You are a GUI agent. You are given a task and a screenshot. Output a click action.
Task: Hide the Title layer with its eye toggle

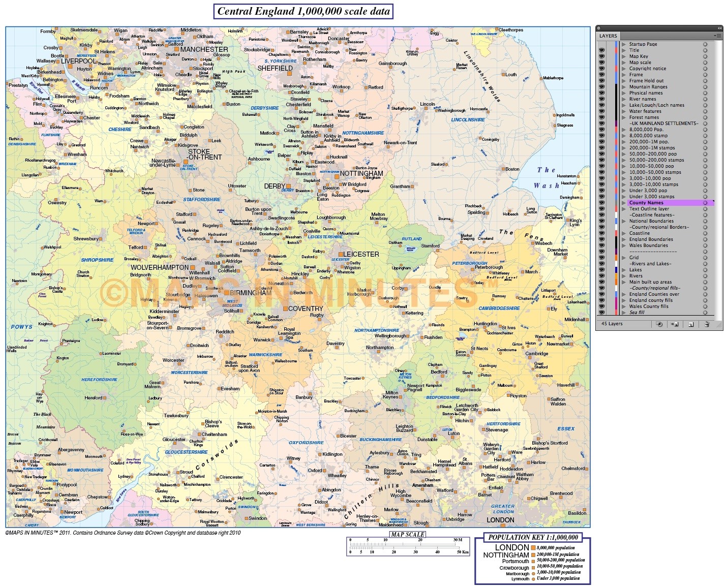point(602,50)
